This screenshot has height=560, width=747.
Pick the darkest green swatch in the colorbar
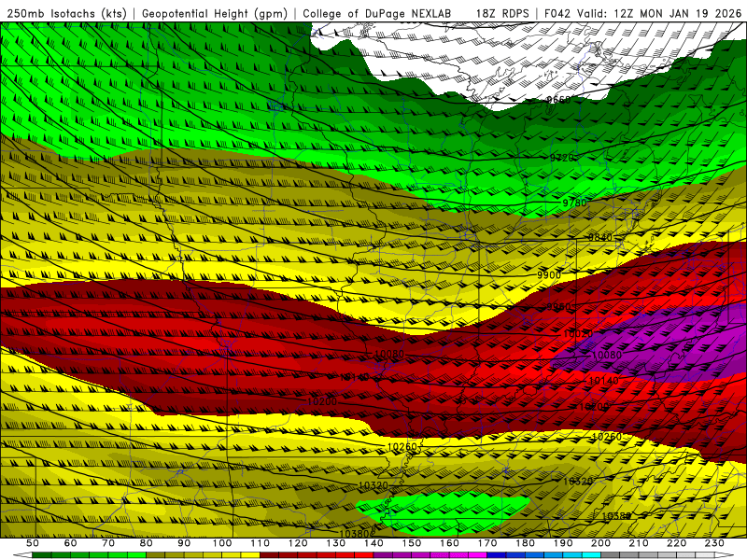pyautogui.click(x=41, y=555)
